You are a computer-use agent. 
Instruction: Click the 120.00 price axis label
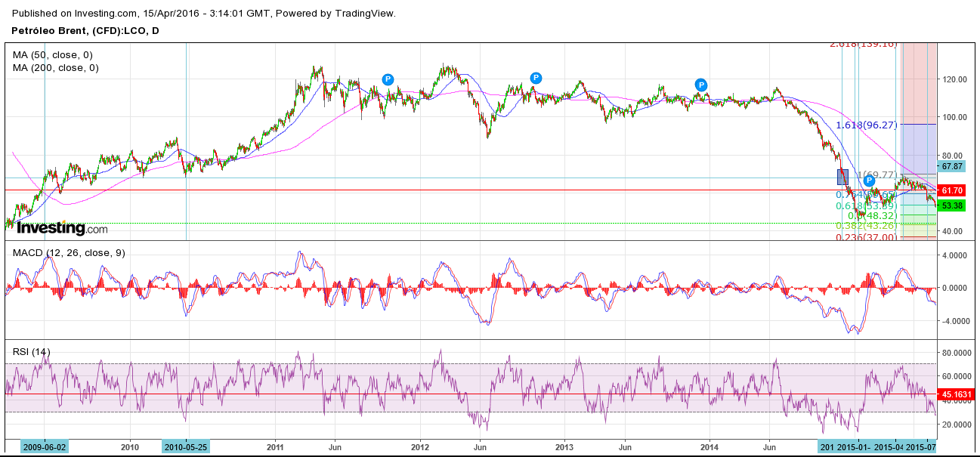(x=954, y=79)
